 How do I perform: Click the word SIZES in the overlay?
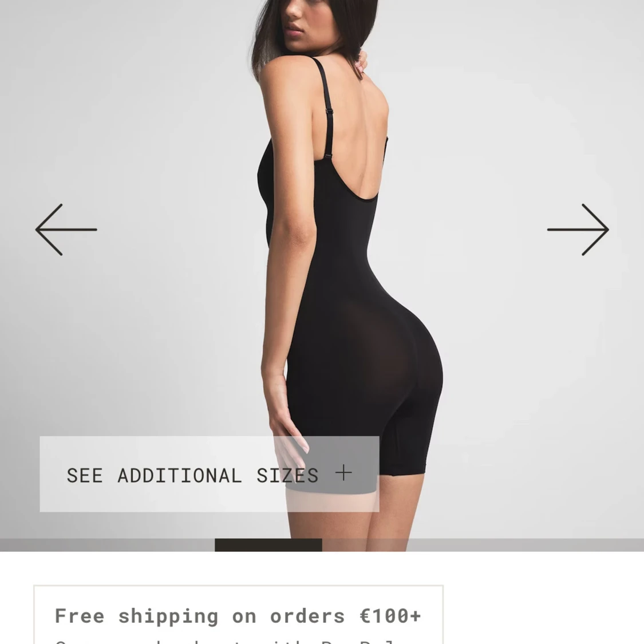[287, 476]
